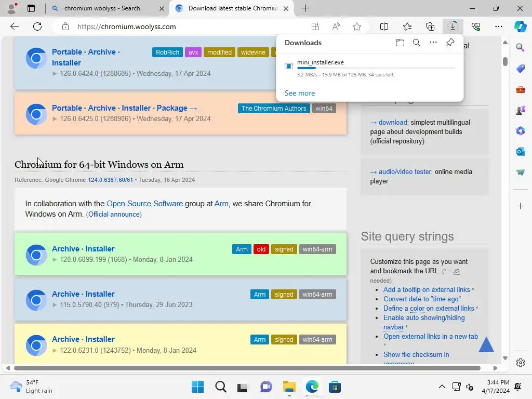Open the audio/video tester link
Screen dimensions: 532x399
[x=405, y=171]
